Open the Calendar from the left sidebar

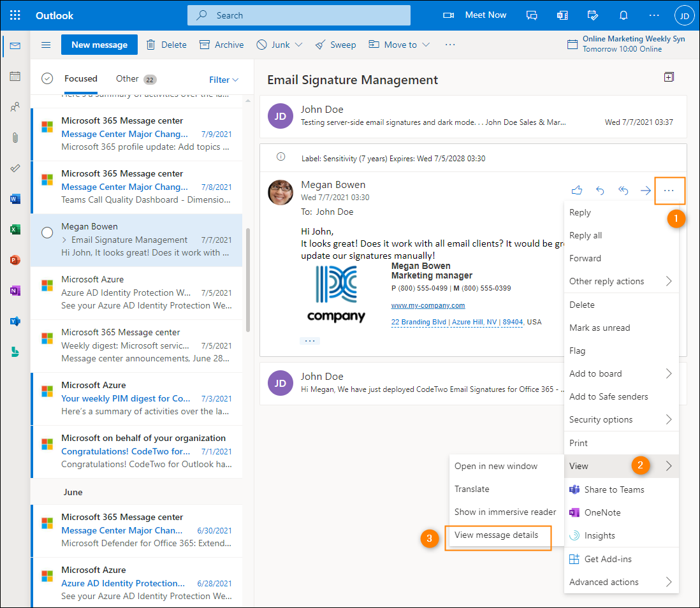(x=15, y=76)
